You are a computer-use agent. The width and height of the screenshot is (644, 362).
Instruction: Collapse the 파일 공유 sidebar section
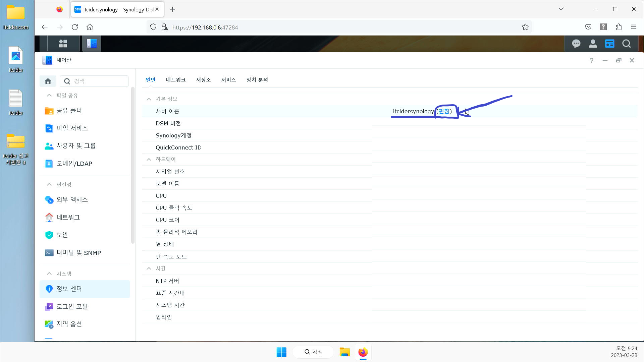[49, 96]
